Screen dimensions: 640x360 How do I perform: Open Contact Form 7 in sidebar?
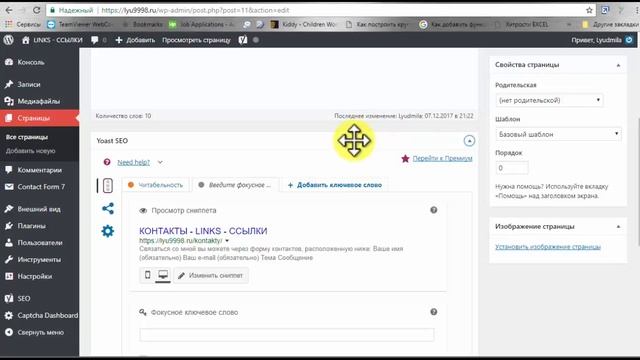[40, 187]
